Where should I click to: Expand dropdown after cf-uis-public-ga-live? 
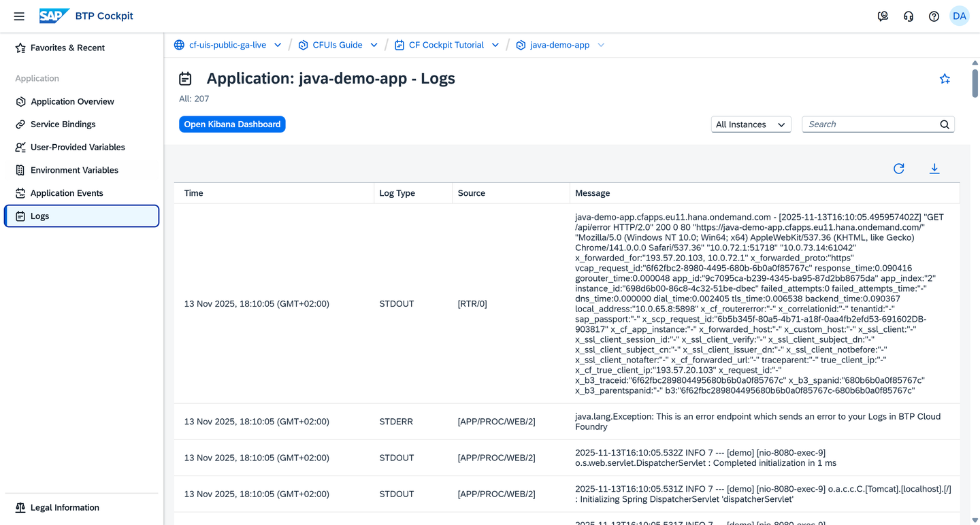[278, 45]
